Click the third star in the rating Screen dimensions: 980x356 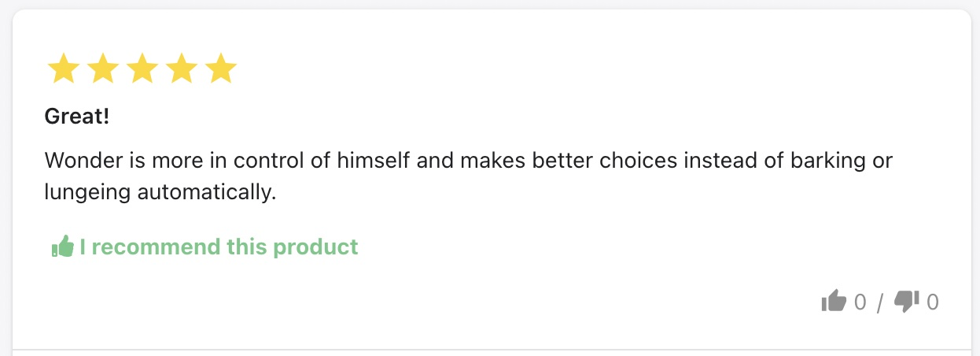pos(142,69)
